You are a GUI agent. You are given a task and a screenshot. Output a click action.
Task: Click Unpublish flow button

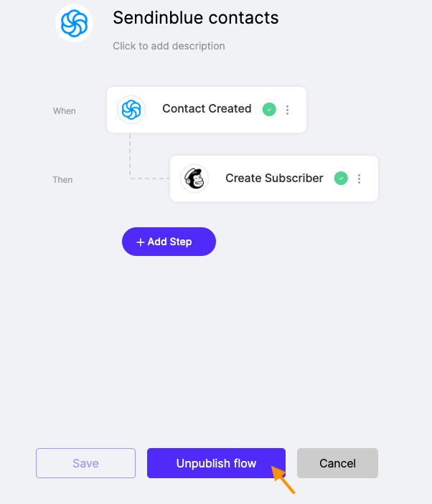tap(216, 463)
